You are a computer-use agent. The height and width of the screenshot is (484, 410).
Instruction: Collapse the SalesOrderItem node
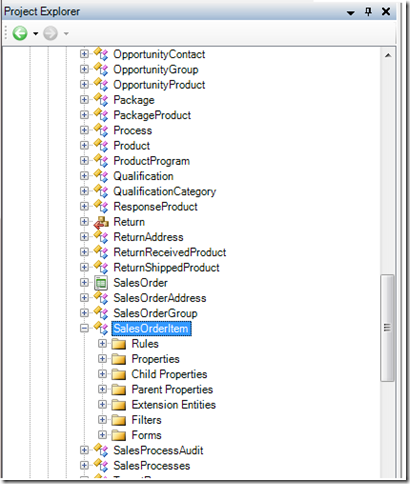[x=84, y=328]
